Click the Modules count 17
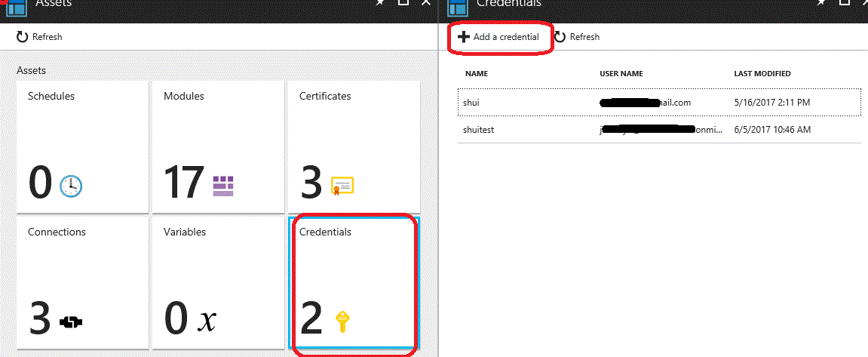 point(184,183)
